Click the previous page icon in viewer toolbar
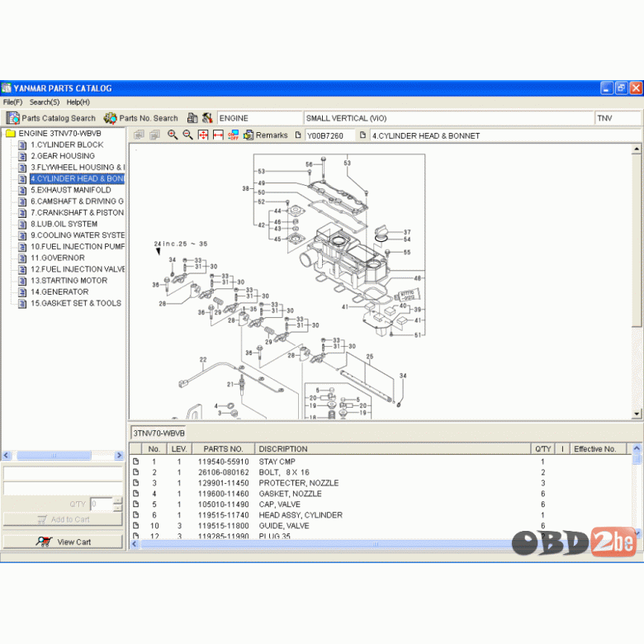This screenshot has width=644, height=644. 139,135
